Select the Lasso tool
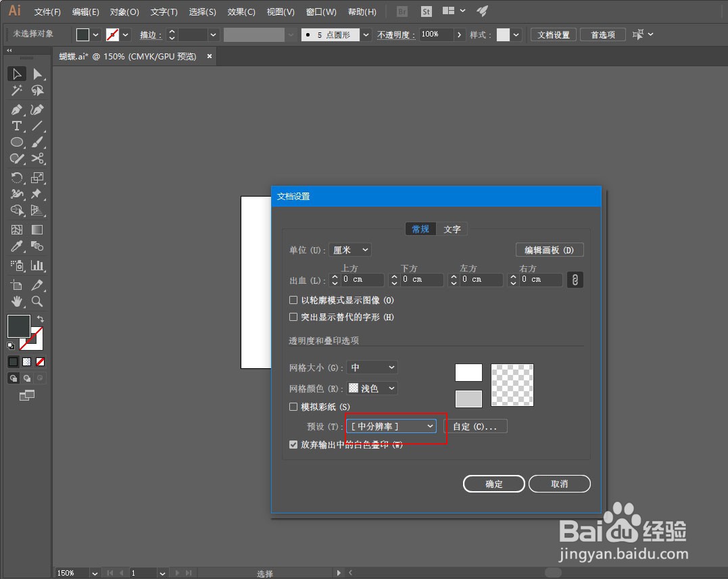The height and width of the screenshot is (579, 728). (x=37, y=91)
